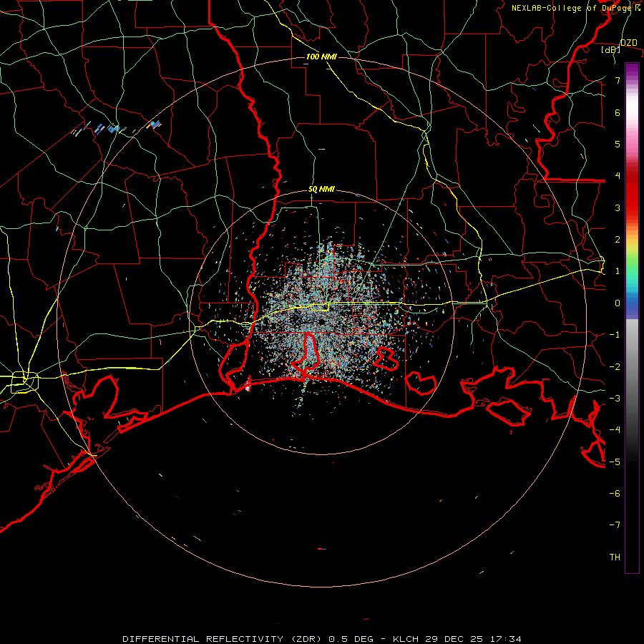
Task: Click the -5 tick on the color scale
Action: pyautogui.click(x=615, y=462)
